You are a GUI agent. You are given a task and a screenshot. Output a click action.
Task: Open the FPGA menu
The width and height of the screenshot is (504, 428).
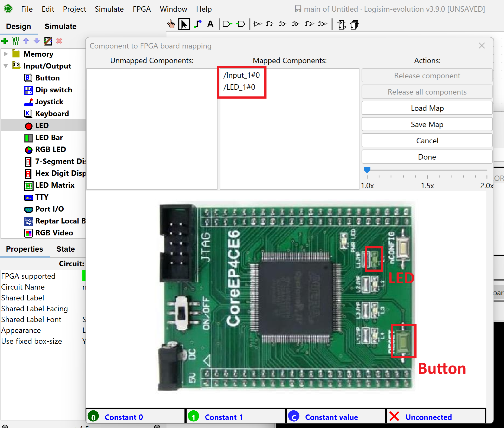click(142, 9)
